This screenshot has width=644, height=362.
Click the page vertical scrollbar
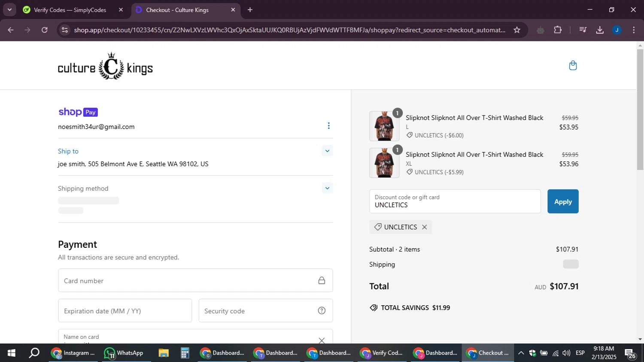pos(640,110)
